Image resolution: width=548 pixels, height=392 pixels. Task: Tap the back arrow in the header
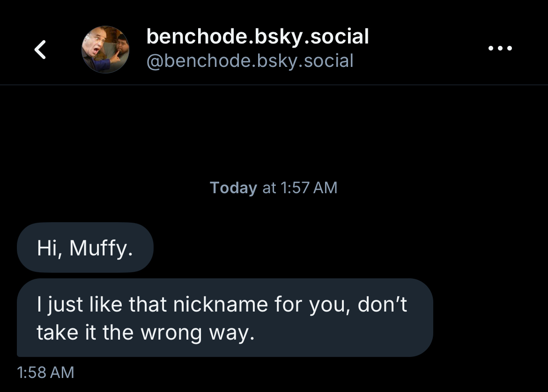(41, 49)
